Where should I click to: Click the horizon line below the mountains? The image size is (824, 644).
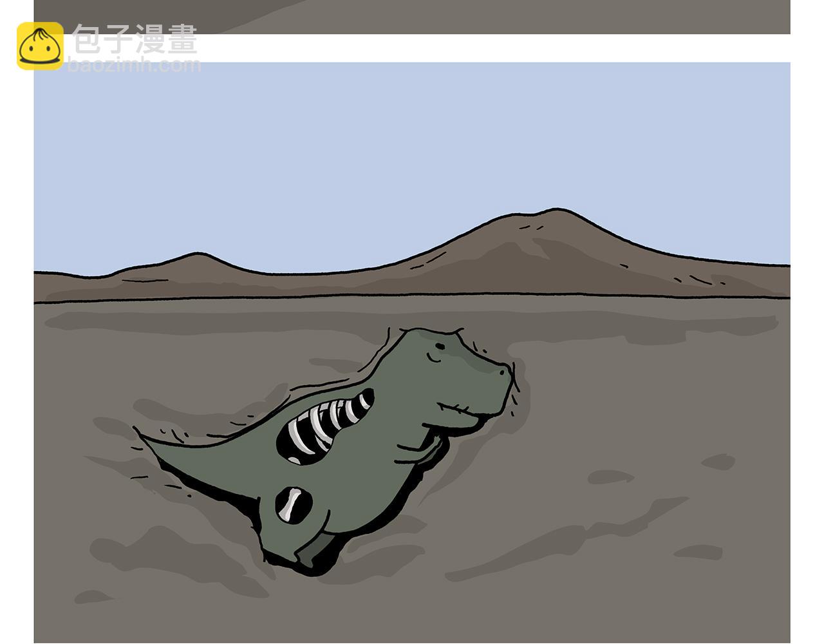click(x=412, y=298)
